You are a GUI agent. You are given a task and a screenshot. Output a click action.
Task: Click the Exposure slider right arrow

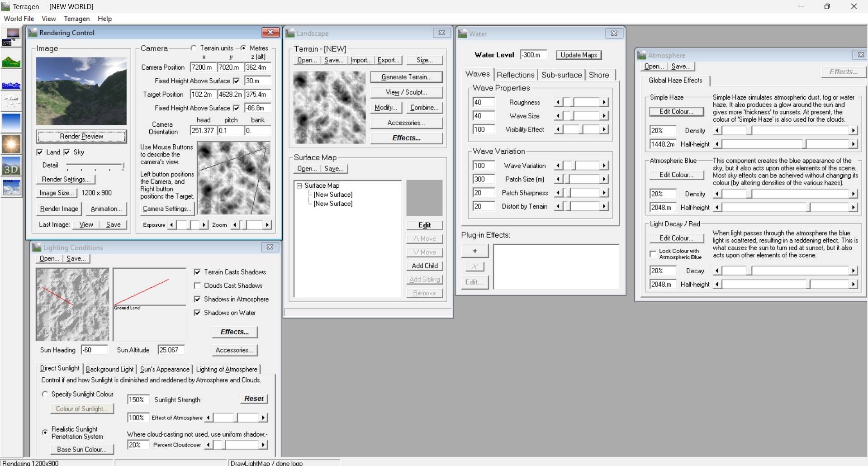(x=204, y=225)
